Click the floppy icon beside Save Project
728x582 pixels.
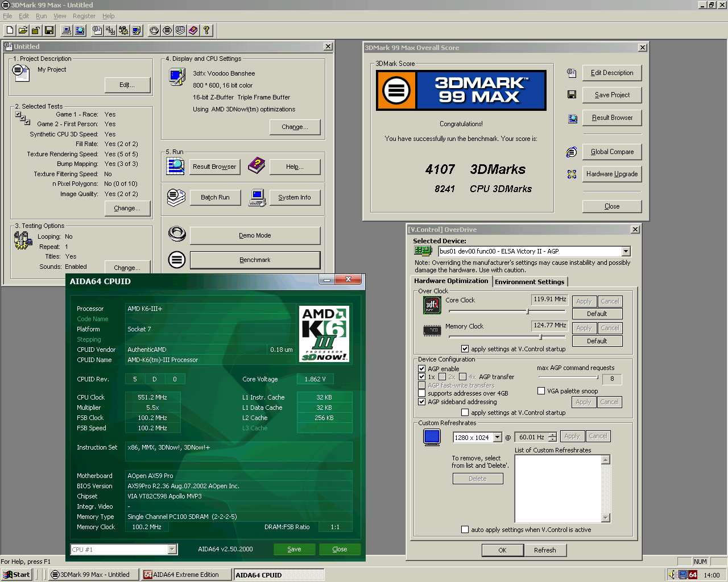(x=572, y=94)
